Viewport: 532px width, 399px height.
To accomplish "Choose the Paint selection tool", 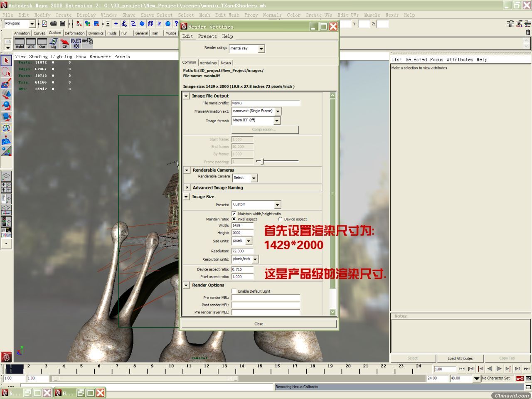I will 6,83.
